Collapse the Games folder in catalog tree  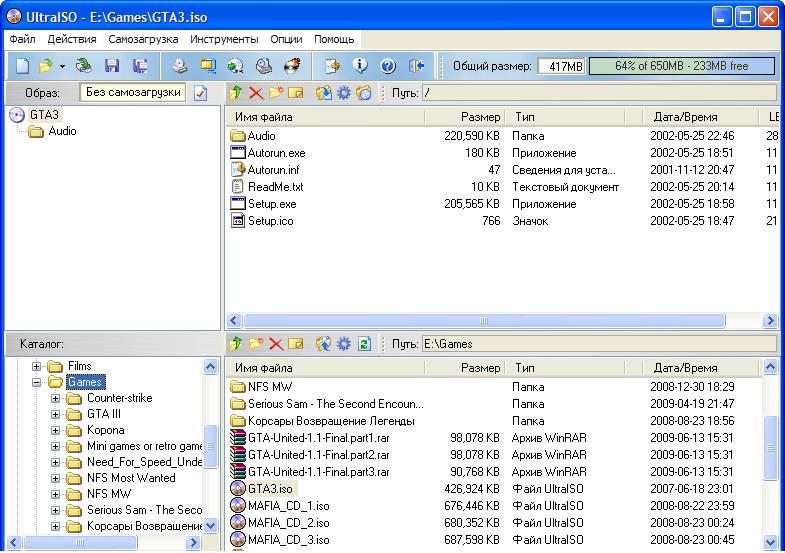point(37,382)
